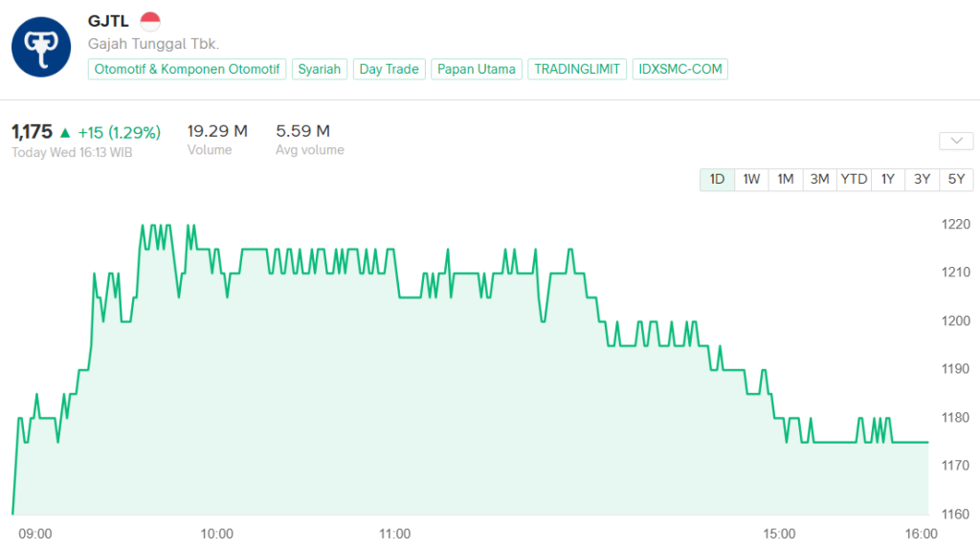Image resolution: width=980 pixels, height=549 pixels.
Task: Expand the chevron dropdown above range tabs
Action: coord(956,142)
